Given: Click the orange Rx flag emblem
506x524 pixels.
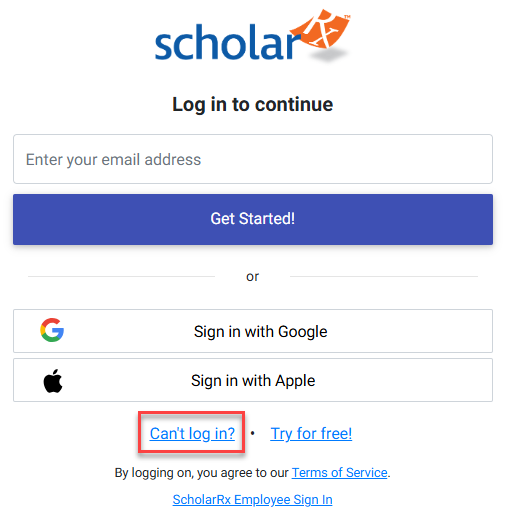Looking at the screenshot, I should (x=321, y=29).
